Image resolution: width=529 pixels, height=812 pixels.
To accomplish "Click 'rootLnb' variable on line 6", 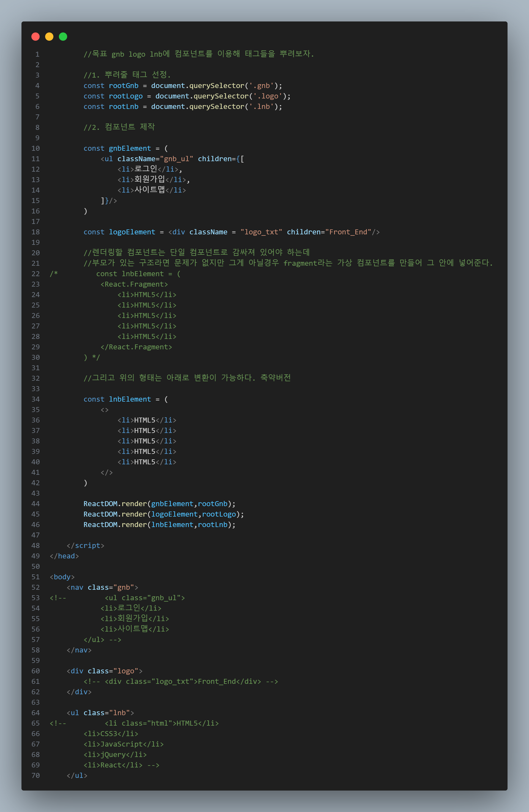I will [124, 106].
